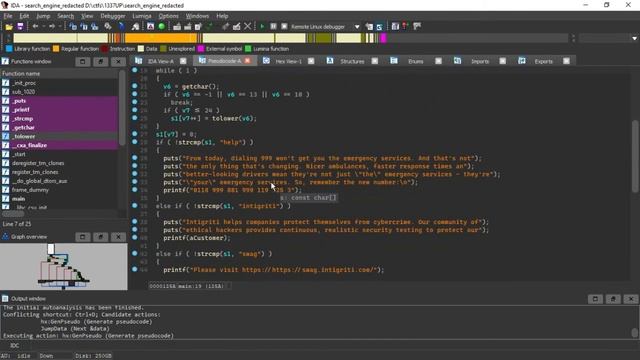This screenshot has width=640, height=360.
Task: Click the icon right after the debugger dropdown
Action: coord(369,27)
